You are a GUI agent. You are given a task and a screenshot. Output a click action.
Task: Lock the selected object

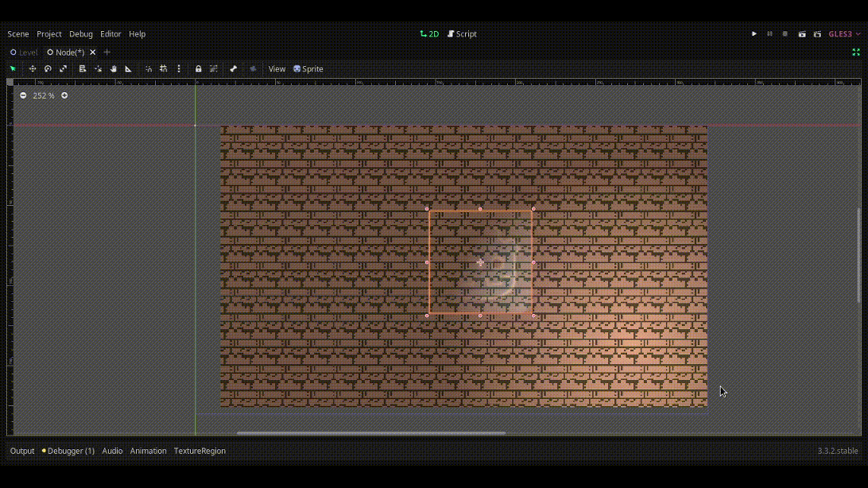[199, 69]
